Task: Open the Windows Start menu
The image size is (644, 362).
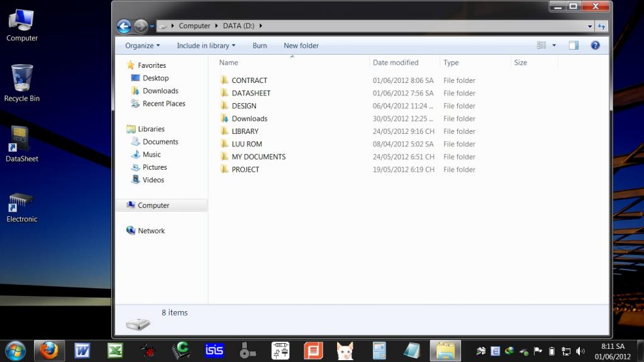Action: 15,351
